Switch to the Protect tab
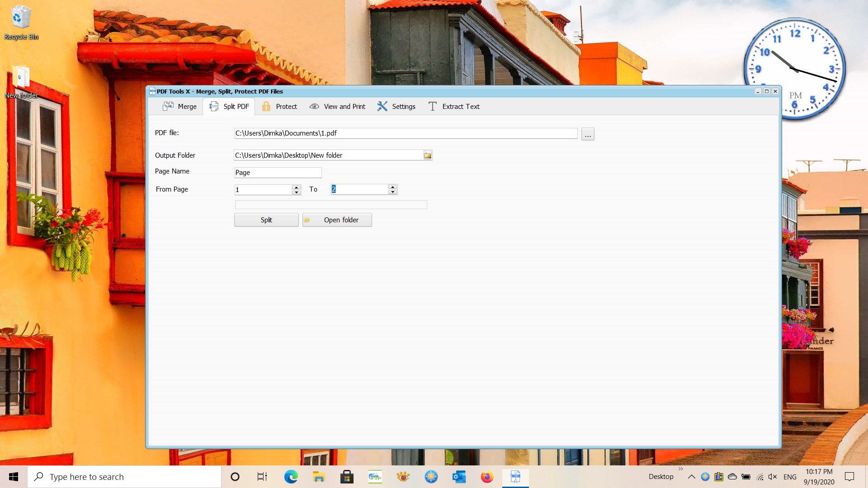The width and height of the screenshot is (868, 488). tap(280, 107)
